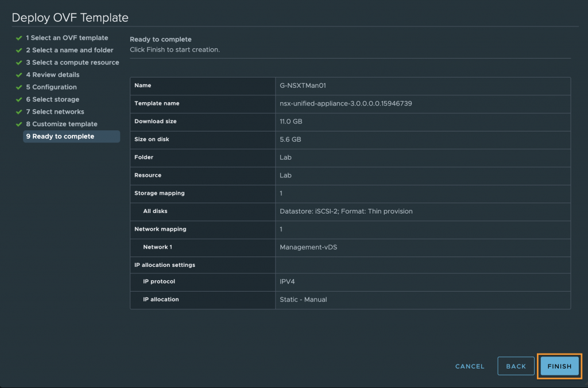Open step 7 Select networks

pos(55,112)
